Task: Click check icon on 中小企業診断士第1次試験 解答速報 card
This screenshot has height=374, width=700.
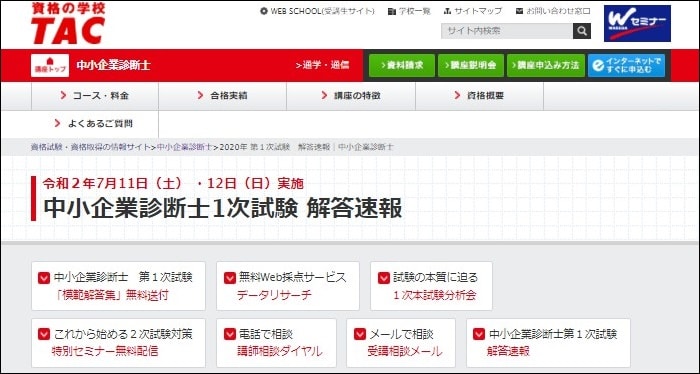Action: (x=479, y=334)
